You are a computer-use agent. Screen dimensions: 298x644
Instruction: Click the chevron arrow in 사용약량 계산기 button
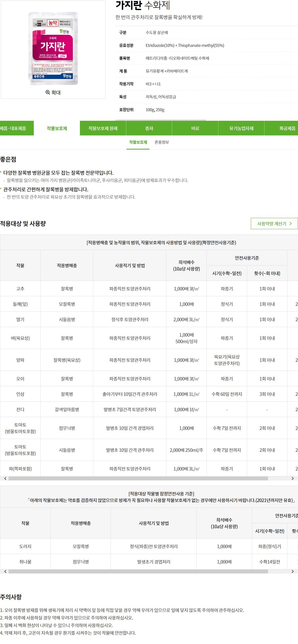291,224
